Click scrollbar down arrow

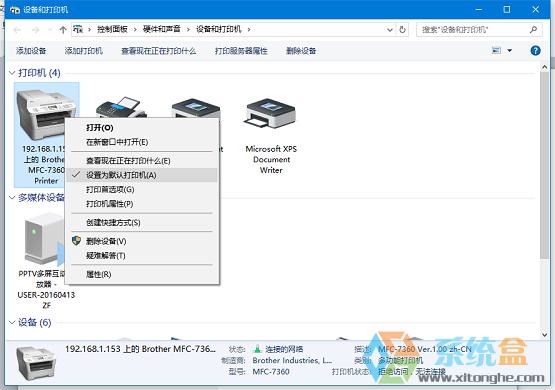[x=544, y=335]
